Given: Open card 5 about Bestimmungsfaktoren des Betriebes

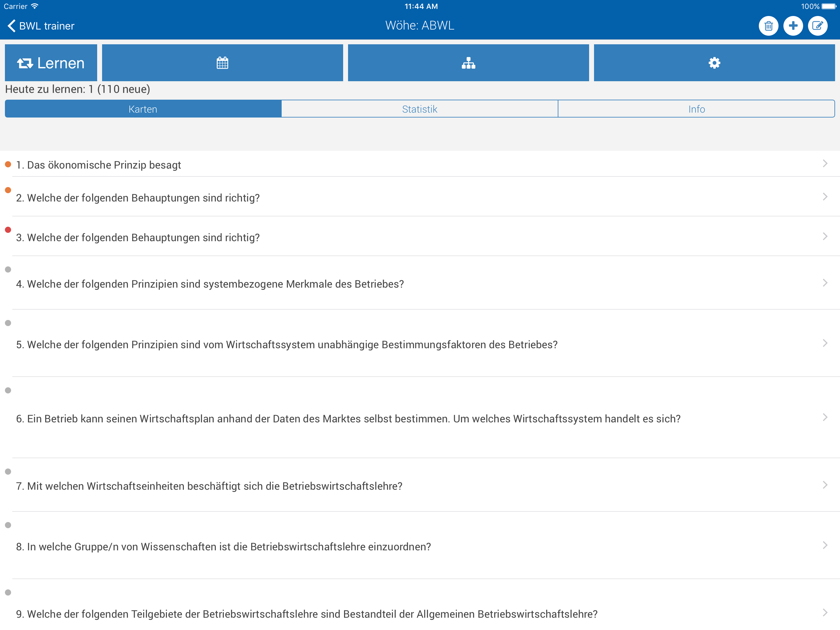Looking at the screenshot, I should pos(420,344).
